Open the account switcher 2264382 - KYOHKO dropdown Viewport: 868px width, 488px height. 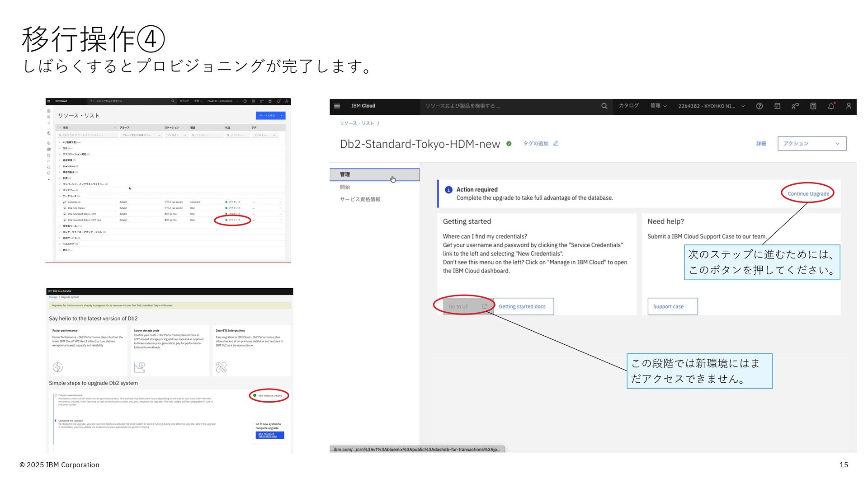711,106
